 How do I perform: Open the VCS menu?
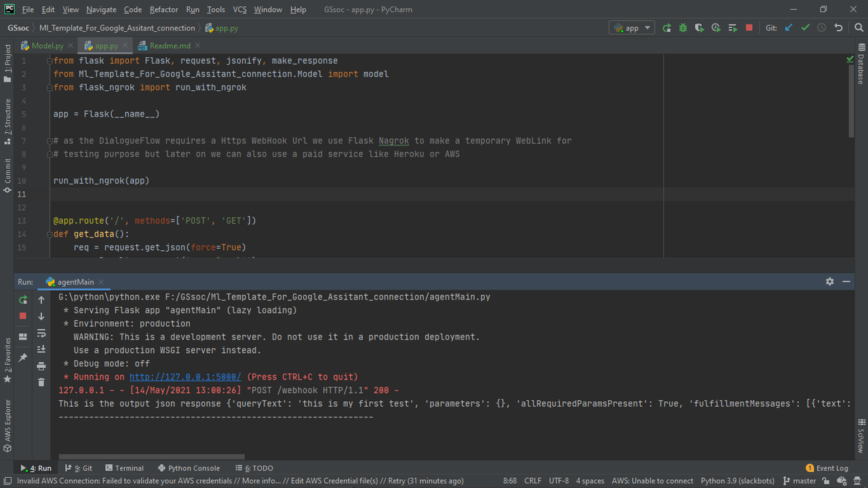click(239, 9)
